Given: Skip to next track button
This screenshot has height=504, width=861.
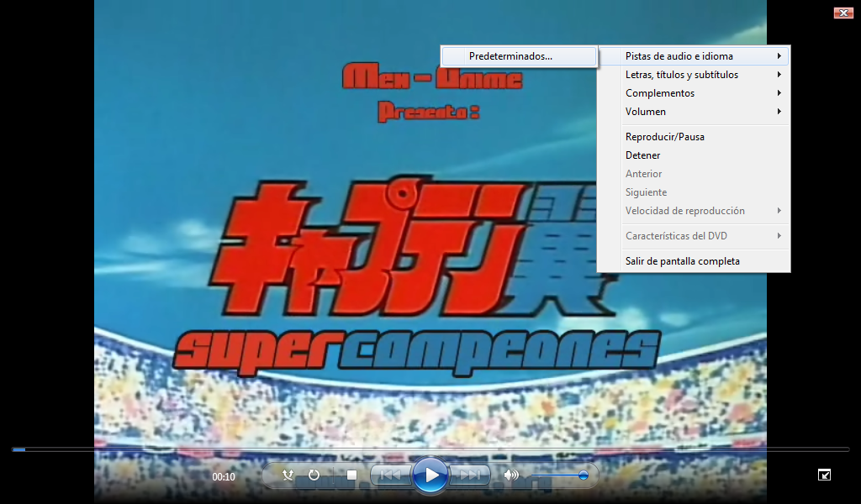Looking at the screenshot, I should tap(470, 475).
